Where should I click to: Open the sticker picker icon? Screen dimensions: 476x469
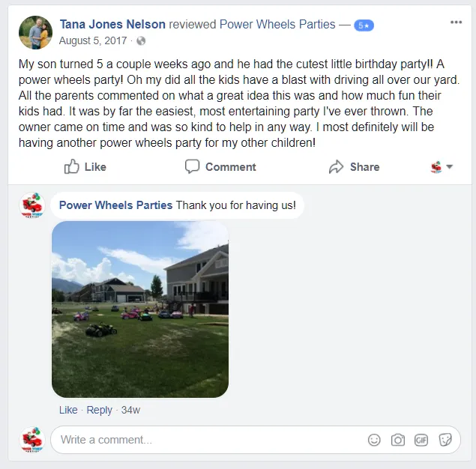(x=445, y=440)
